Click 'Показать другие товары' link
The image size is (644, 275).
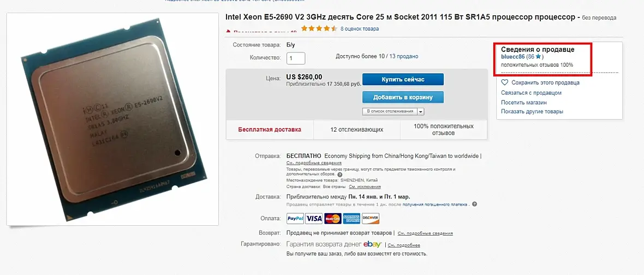tap(532, 112)
